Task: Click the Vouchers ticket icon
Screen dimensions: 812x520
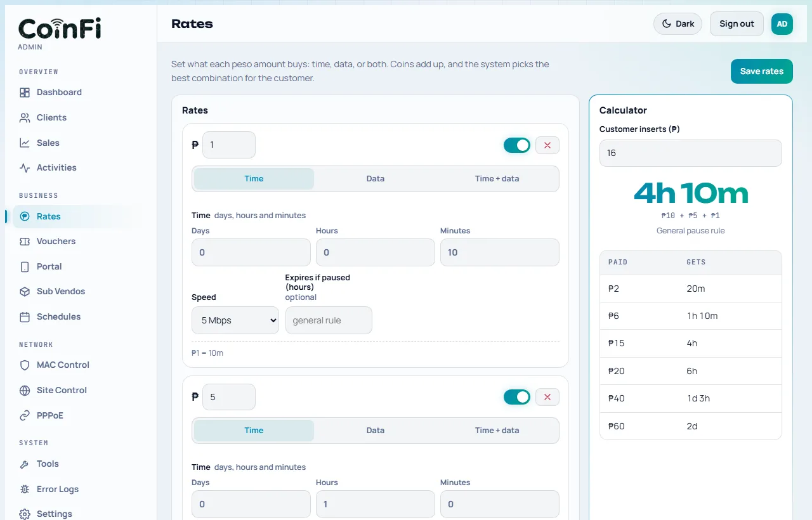Action: pyautogui.click(x=25, y=242)
